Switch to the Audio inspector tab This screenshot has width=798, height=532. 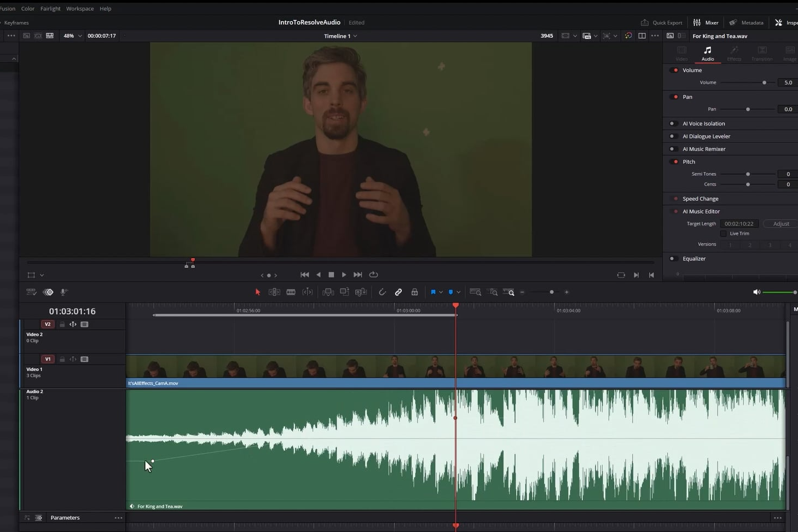[x=708, y=53]
